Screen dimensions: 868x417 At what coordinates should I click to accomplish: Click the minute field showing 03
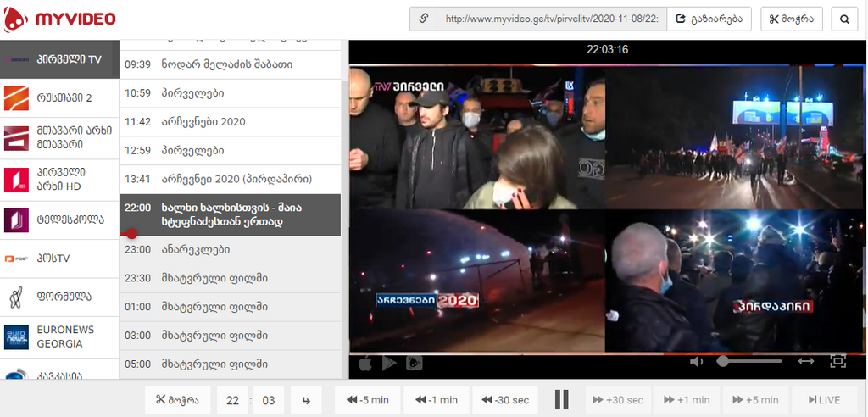pos(269,400)
